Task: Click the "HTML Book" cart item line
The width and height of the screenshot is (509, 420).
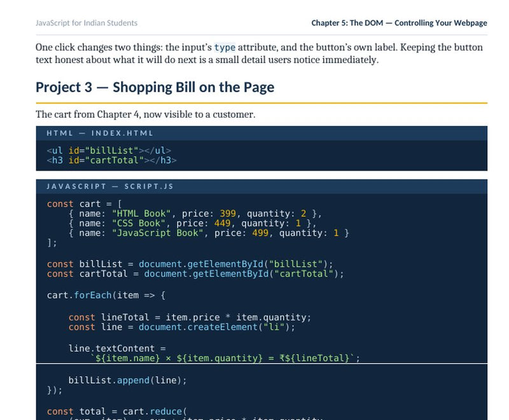Action: point(195,214)
